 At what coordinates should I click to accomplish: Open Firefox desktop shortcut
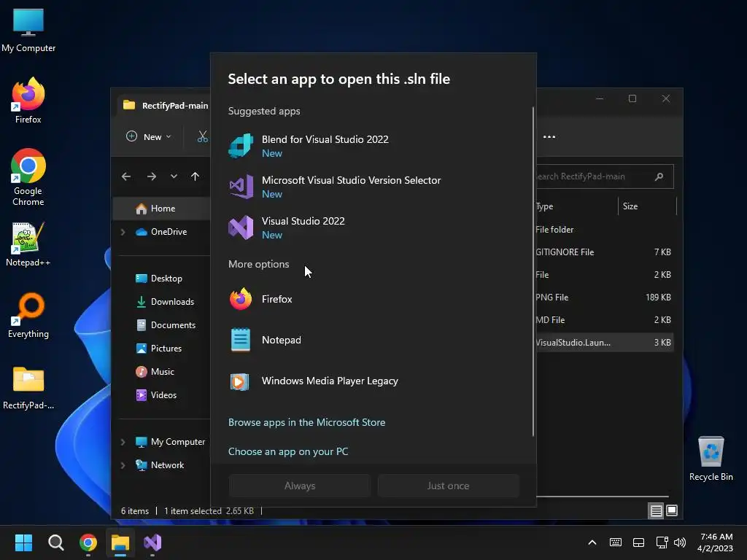point(28,101)
